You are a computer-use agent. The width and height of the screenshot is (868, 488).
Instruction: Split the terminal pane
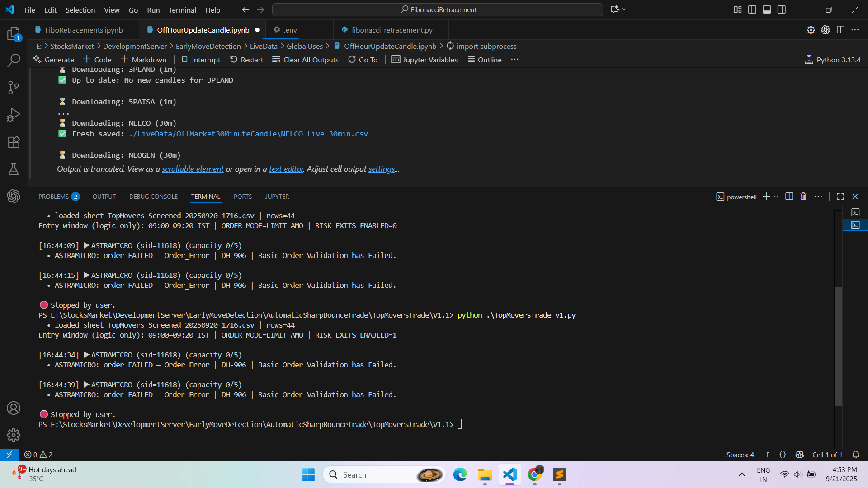[x=789, y=197]
